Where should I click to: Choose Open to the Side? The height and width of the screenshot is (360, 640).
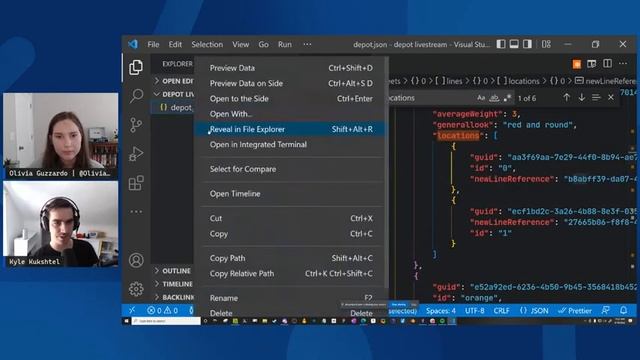pyautogui.click(x=291, y=98)
